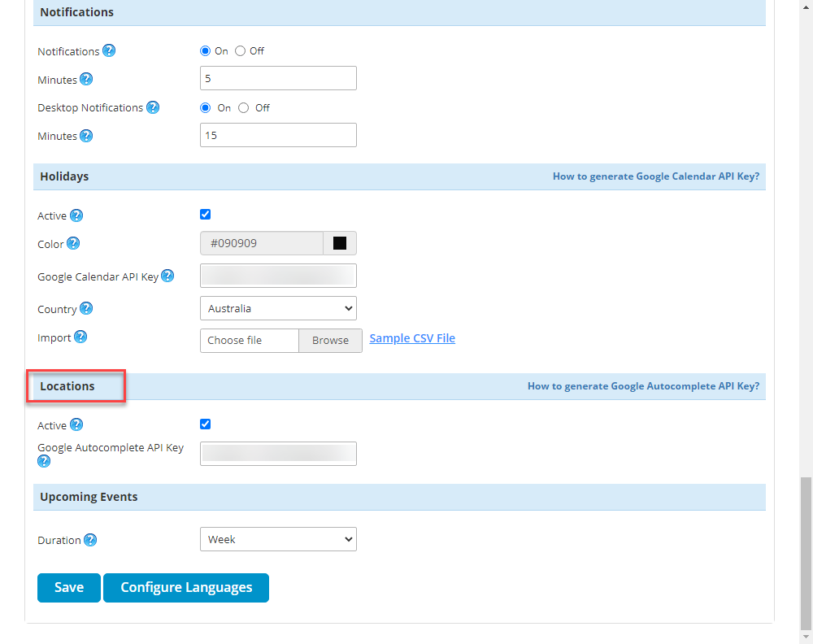The image size is (813, 644).
Task: Open How to generate Google Autocomplete API Key link
Action: (x=643, y=386)
